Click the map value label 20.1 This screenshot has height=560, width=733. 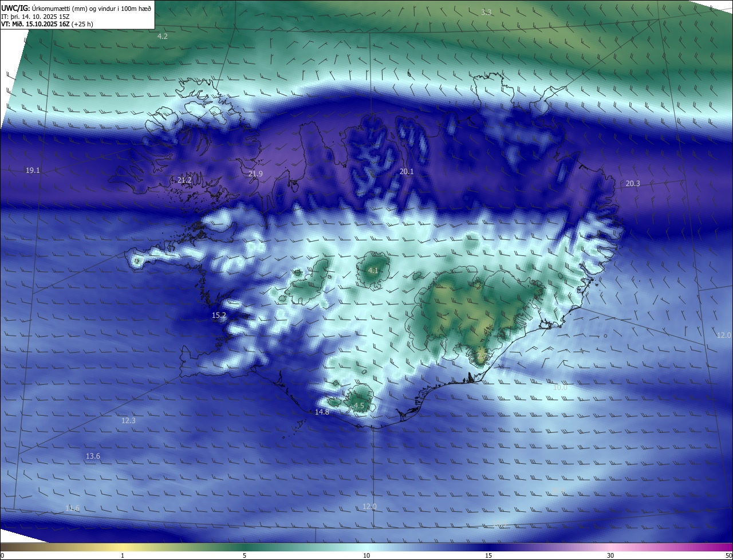point(407,171)
